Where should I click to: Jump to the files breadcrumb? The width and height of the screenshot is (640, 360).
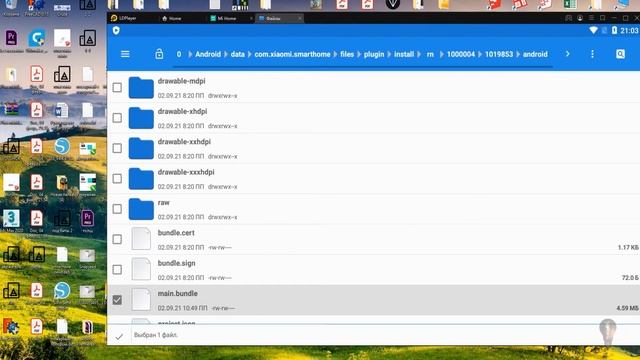[x=347, y=54]
